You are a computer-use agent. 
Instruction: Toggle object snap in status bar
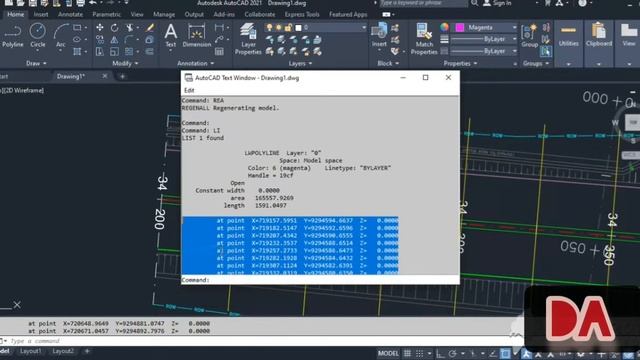(x=505, y=353)
